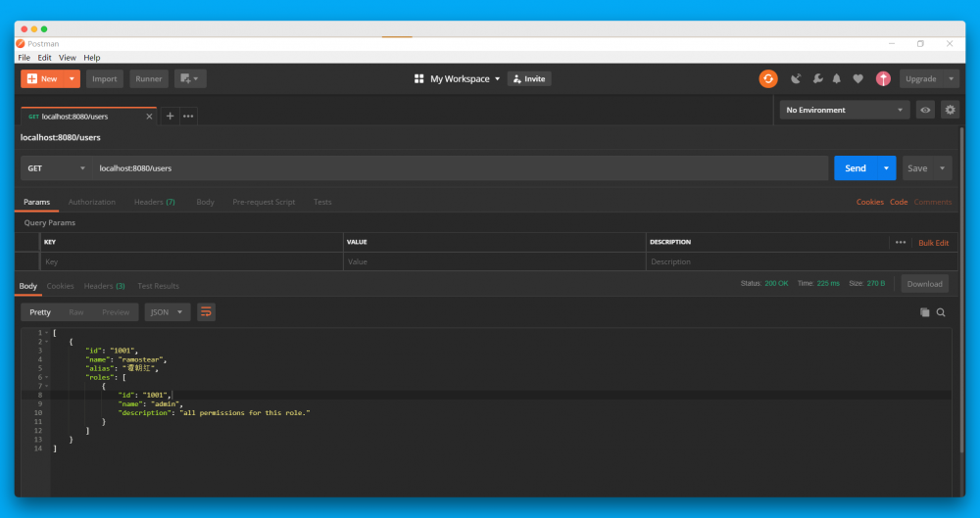Open the new window split icon
Screen dimensions: 980x518
(190, 78)
